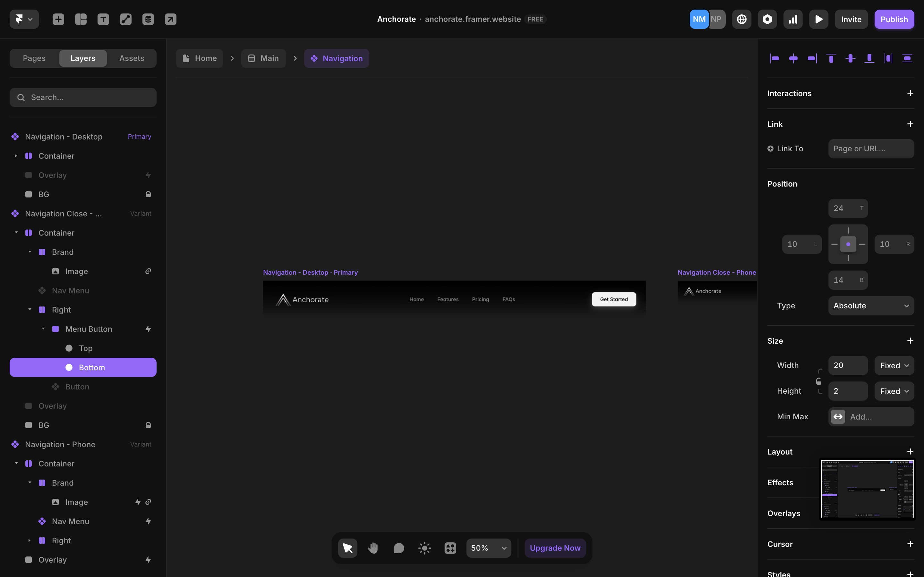This screenshot has height=577, width=924.
Task: Toggle the light/dark sun icon
Action: coord(424,548)
